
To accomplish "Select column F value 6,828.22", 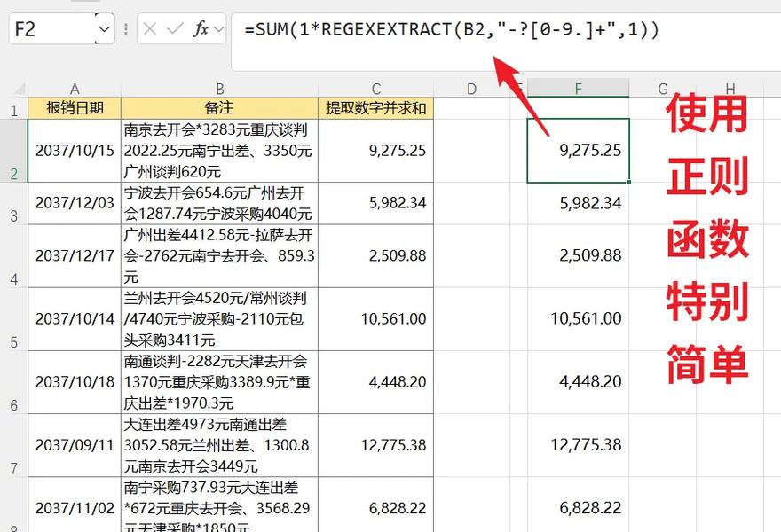I will pos(579,505).
